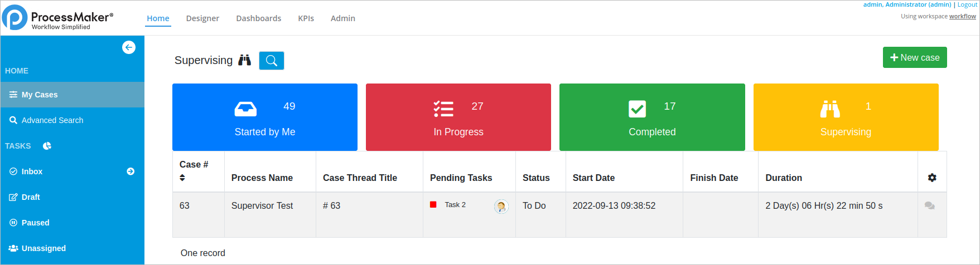Collapse the sidebar with the back arrow
Screen dimensions: 980x265
point(129,47)
